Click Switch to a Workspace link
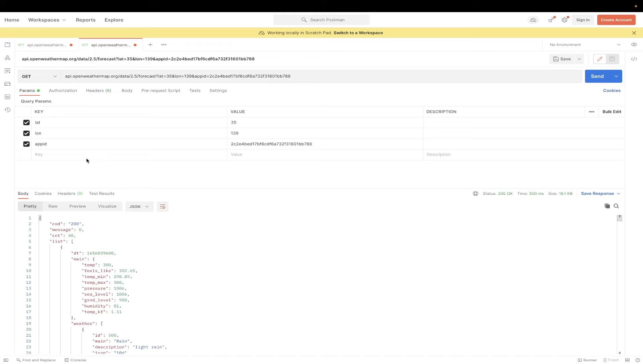 (x=358, y=33)
